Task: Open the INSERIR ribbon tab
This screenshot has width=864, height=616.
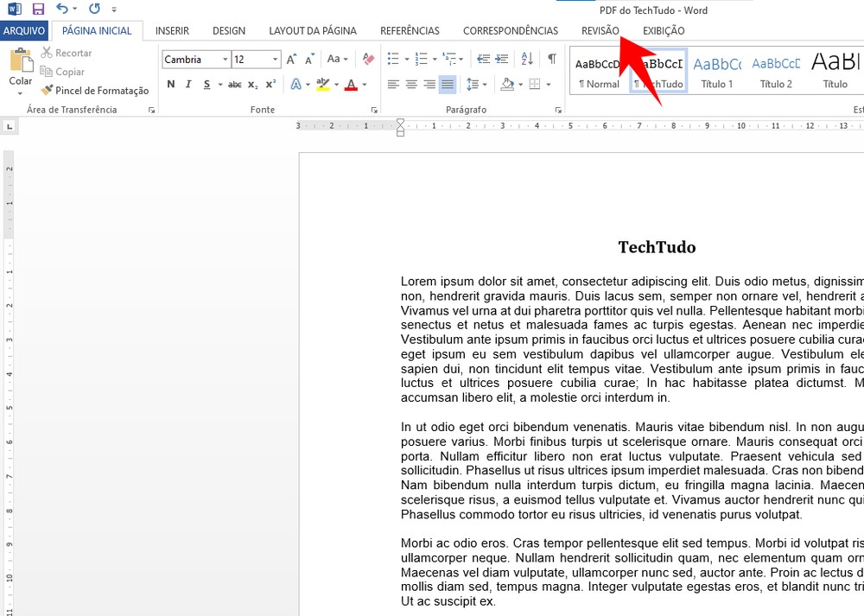Action: pos(172,30)
